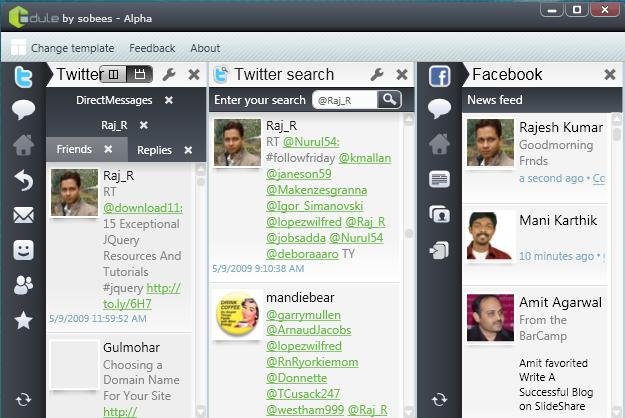Viewport: 625px width, 418px height.
Task: Click the Mani Karthik name
Action: tap(558, 220)
